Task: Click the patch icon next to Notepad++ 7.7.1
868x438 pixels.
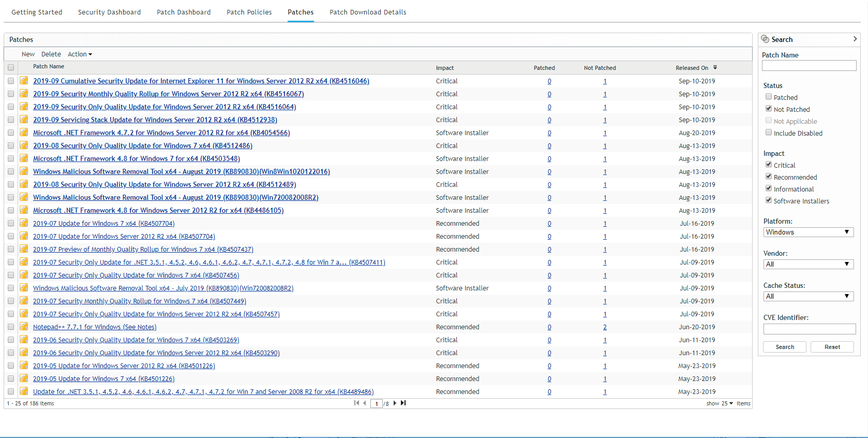Action: click(24, 327)
